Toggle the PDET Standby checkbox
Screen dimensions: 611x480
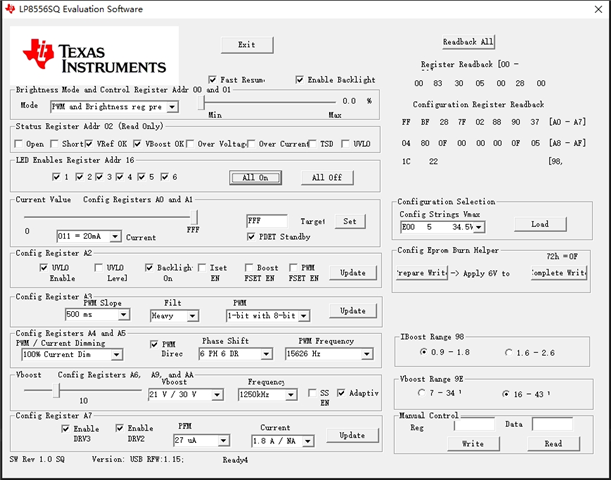coord(251,237)
